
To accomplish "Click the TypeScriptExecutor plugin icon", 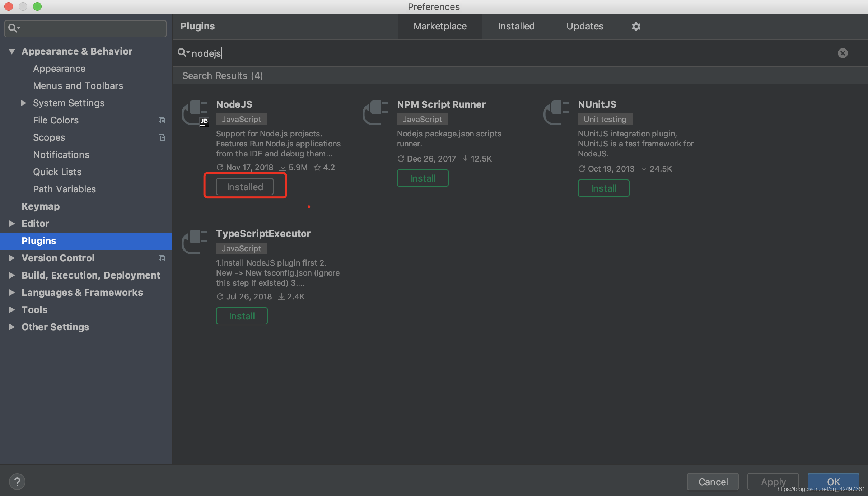I will pos(194,242).
